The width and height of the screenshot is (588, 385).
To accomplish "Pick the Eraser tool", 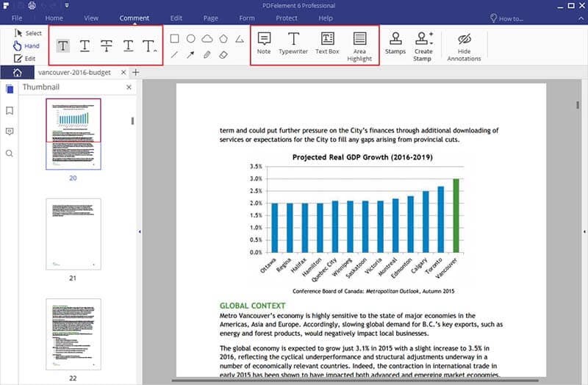I will point(223,54).
